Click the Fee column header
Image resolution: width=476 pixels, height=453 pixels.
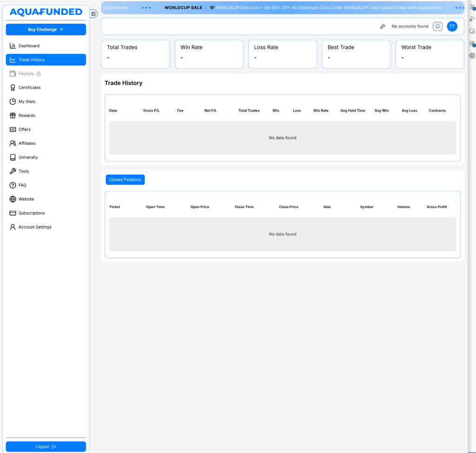click(x=180, y=111)
